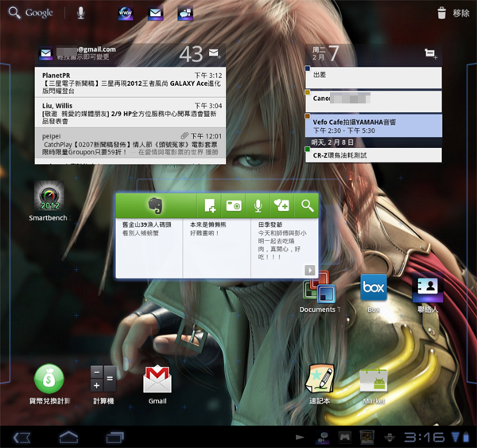Image resolution: width=477 pixels, height=448 pixels.
Task: Open game controller notification icon
Action: [344, 438]
